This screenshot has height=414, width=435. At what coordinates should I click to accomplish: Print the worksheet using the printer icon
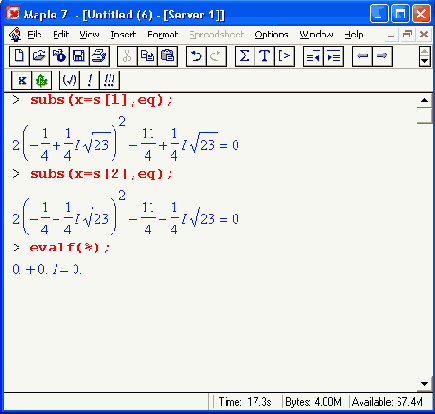[99, 56]
